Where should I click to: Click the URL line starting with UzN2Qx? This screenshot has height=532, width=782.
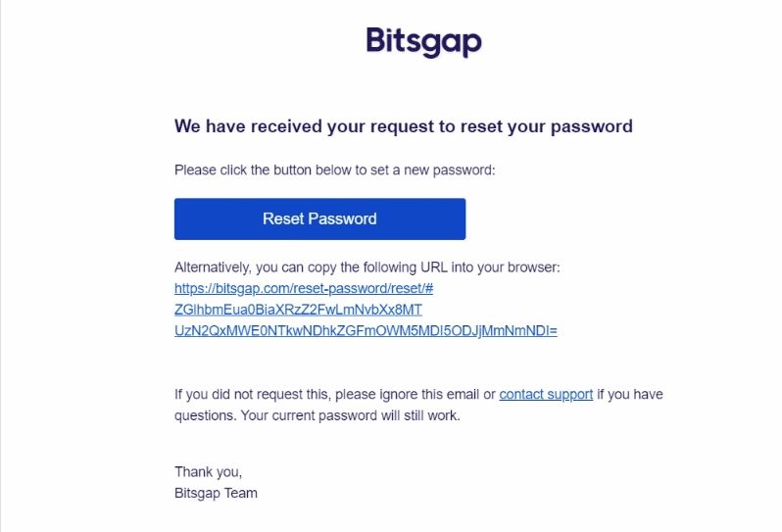(x=366, y=331)
